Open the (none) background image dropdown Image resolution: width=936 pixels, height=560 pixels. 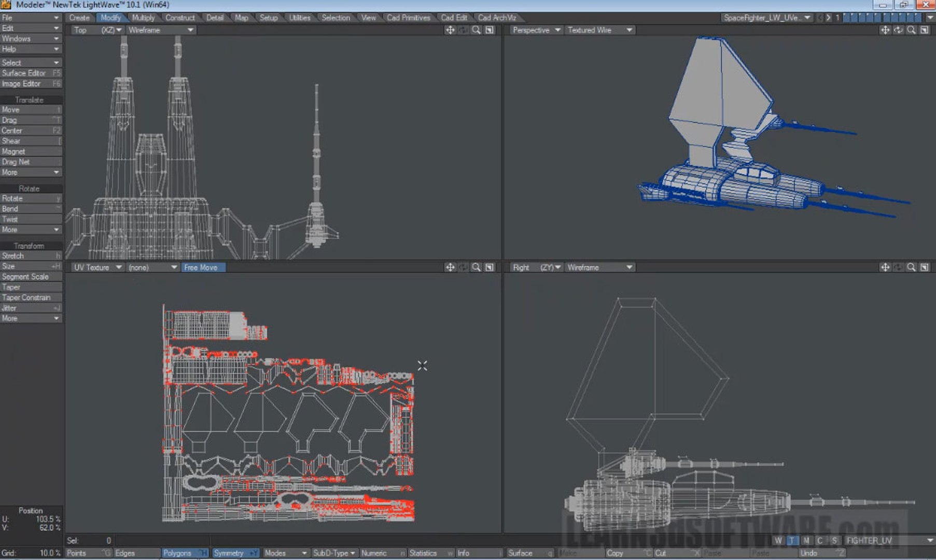(x=152, y=267)
